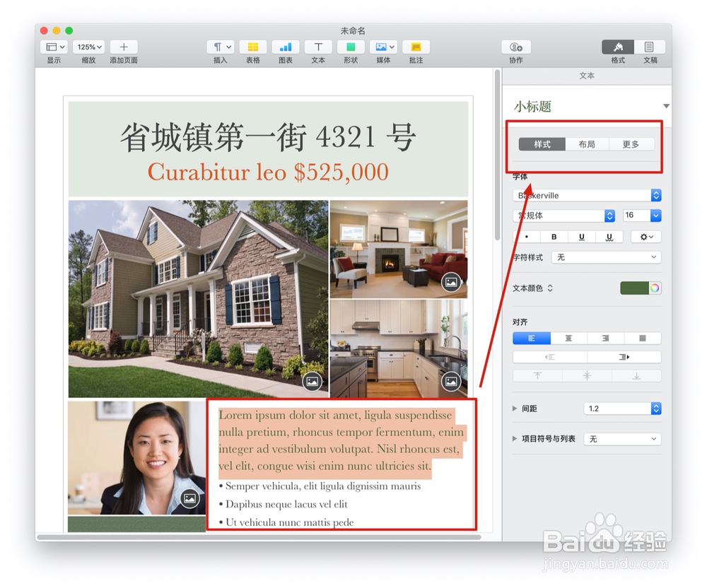Open the 插入 insert icon
The height and width of the screenshot is (588, 707).
pyautogui.click(x=220, y=47)
